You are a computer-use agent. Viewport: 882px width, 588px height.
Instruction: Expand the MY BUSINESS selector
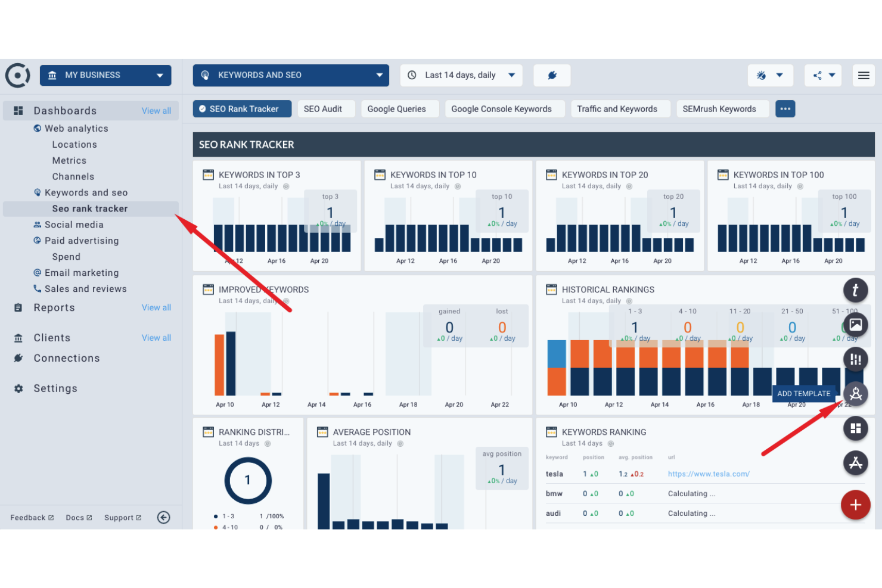coord(105,75)
